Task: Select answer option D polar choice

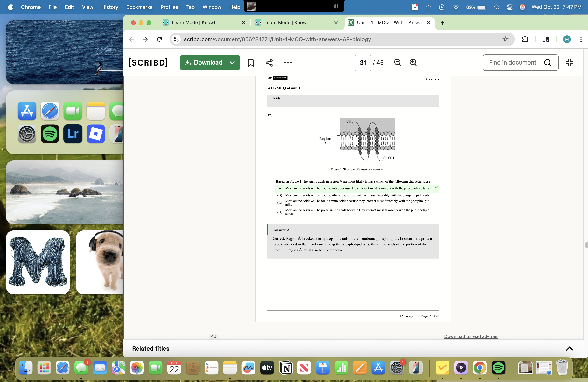Action: [357, 212]
